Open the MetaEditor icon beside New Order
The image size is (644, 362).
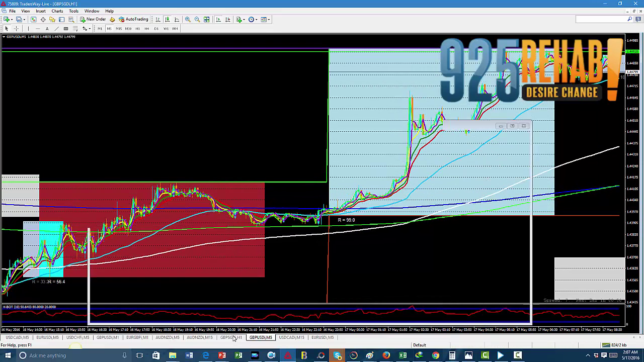point(112,20)
